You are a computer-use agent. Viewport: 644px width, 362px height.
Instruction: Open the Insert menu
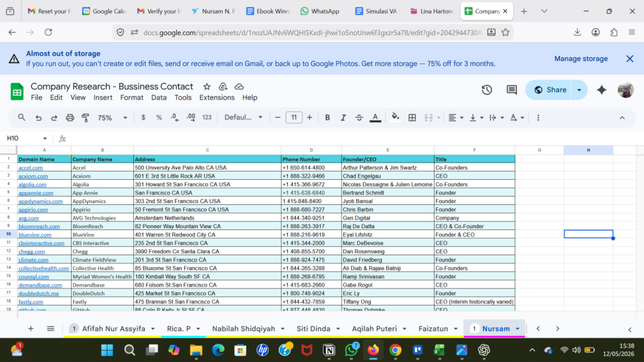[103, 97]
